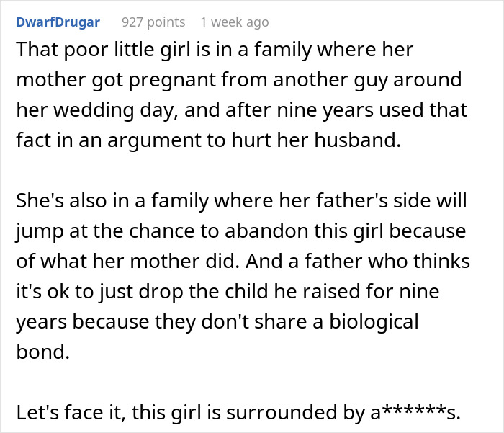Image resolution: width=504 pixels, height=433 pixels.
Task: Click the 927 points score
Action: 153,22
